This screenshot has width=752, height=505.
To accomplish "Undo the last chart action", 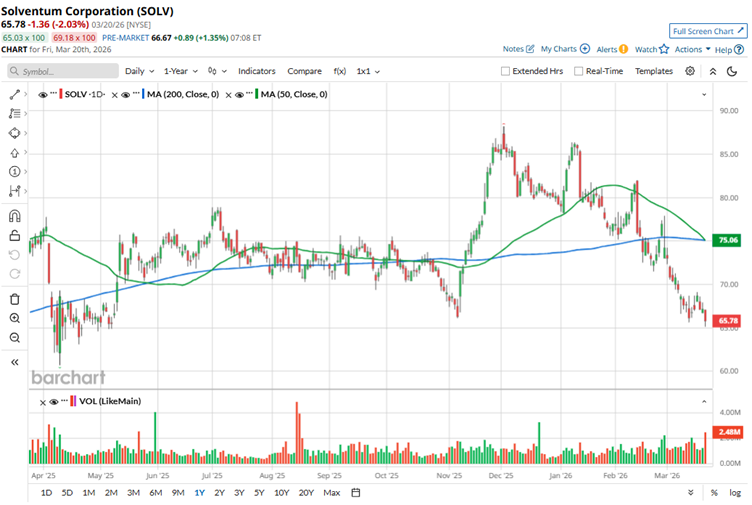I will pyautogui.click(x=14, y=255).
